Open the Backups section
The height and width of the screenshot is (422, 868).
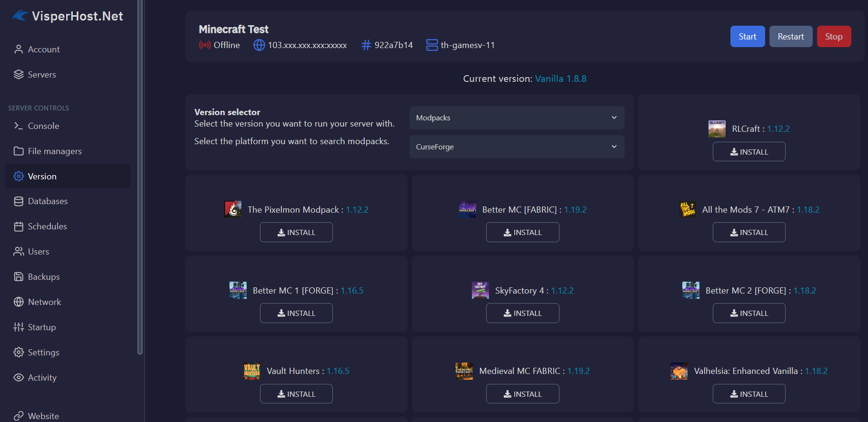(68, 277)
